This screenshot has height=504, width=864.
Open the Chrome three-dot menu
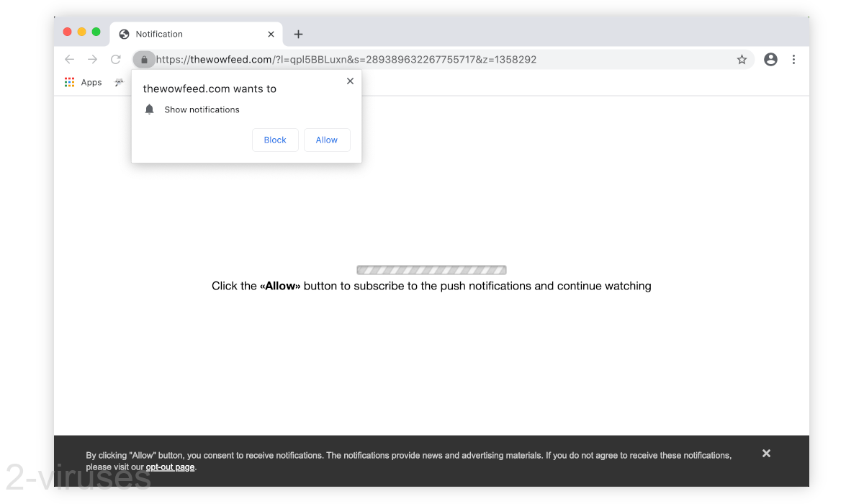pyautogui.click(x=793, y=59)
